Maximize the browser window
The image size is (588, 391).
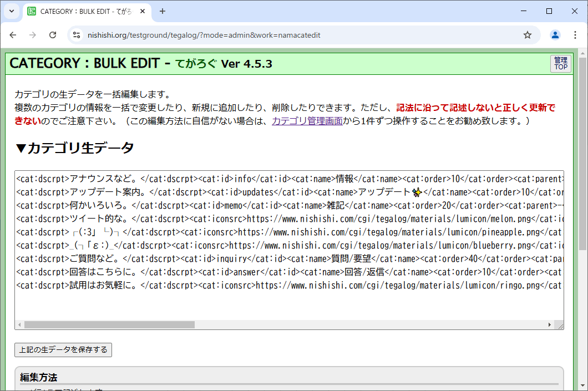(x=549, y=11)
